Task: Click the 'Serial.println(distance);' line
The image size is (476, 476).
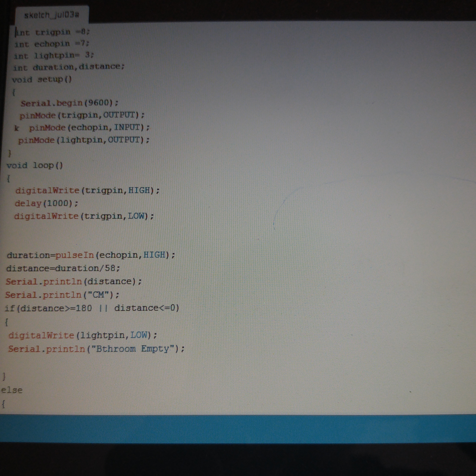Action: 74,282
